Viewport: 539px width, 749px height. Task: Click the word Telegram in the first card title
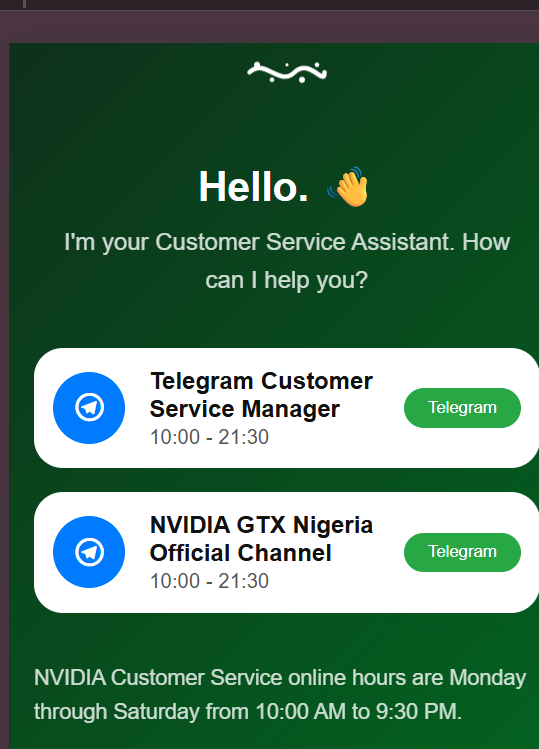202,382
